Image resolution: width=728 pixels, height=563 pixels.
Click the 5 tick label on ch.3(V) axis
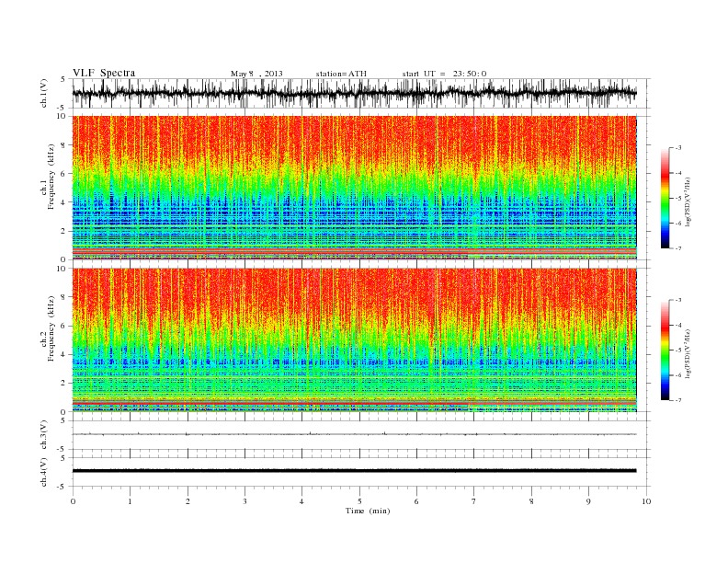pyautogui.click(x=63, y=420)
